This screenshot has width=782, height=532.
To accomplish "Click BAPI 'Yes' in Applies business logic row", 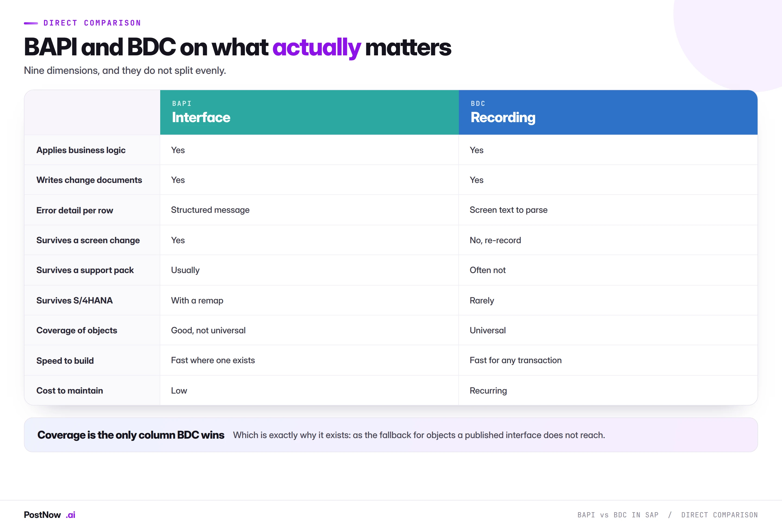I will pos(178,150).
